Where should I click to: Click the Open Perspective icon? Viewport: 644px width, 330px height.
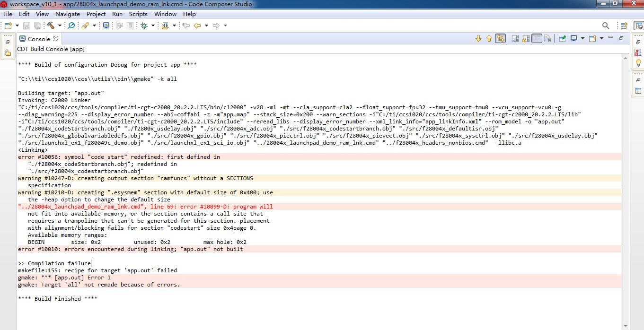tap(624, 26)
